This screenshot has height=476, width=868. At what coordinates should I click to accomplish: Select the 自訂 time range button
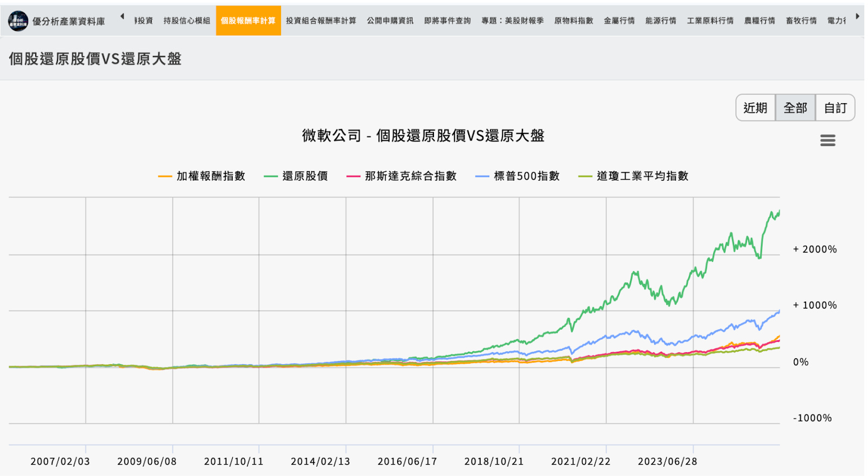[835, 107]
